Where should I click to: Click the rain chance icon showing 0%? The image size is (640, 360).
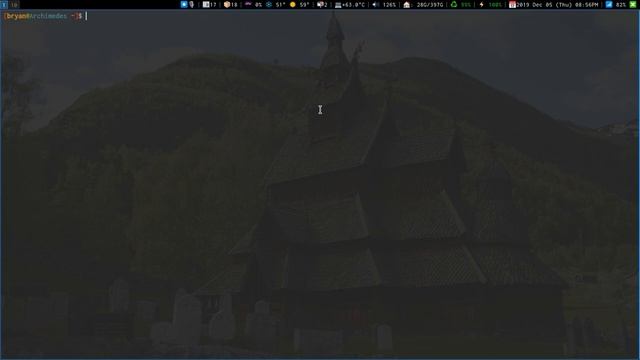coord(248,4)
